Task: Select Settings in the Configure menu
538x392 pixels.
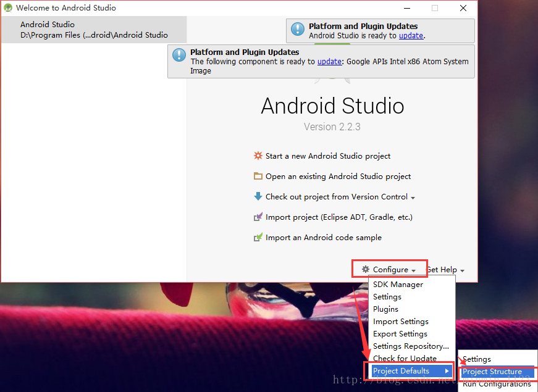Action: click(x=412, y=297)
